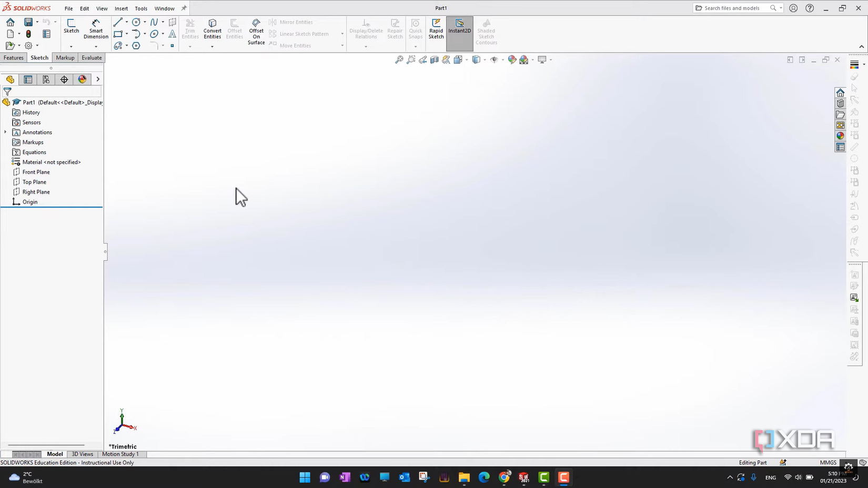
Task: Switch to the Motion Study 1 tab
Action: (120, 454)
